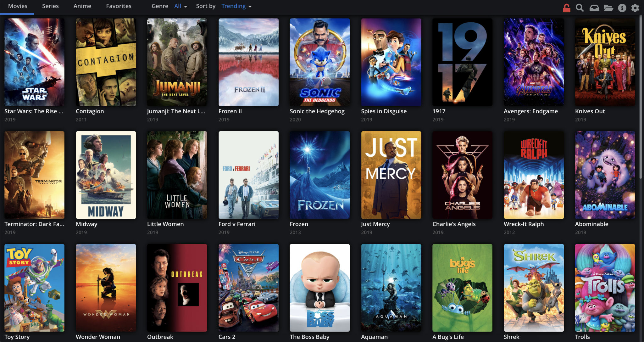
Task: Select the Anime navigation menu item
Action: (82, 6)
